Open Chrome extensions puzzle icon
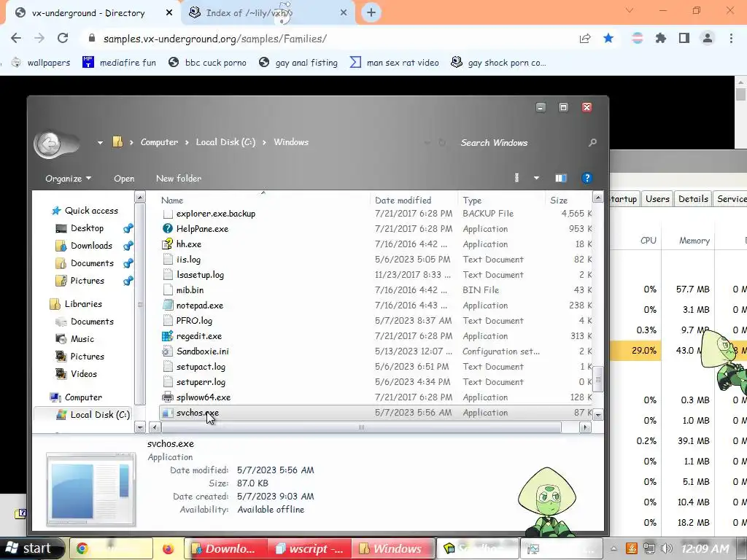The width and height of the screenshot is (747, 560). coord(660,38)
